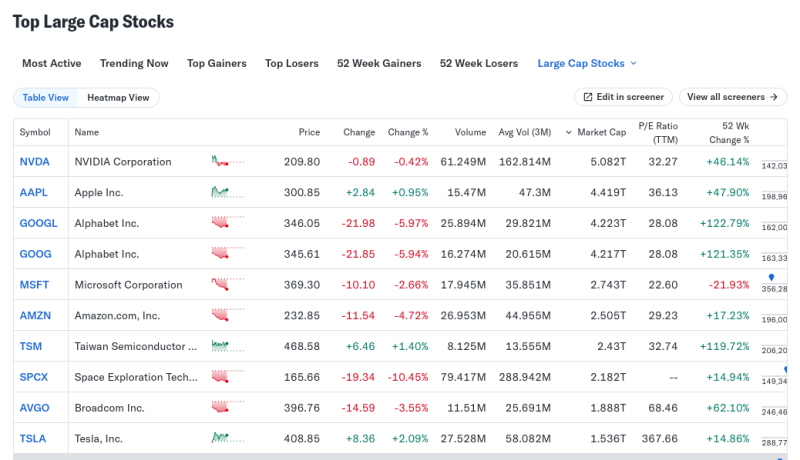Sort by the Symbol column header
This screenshot has height=460, width=800.
(35, 132)
